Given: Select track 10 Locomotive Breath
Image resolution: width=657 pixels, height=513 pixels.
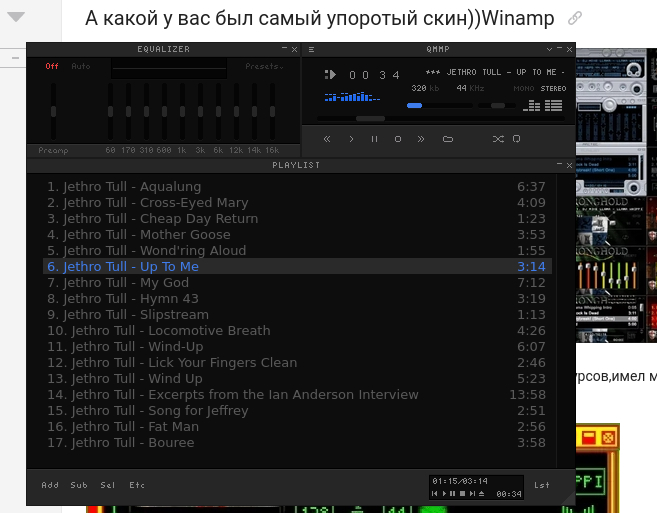Looking at the screenshot, I should [297, 331].
